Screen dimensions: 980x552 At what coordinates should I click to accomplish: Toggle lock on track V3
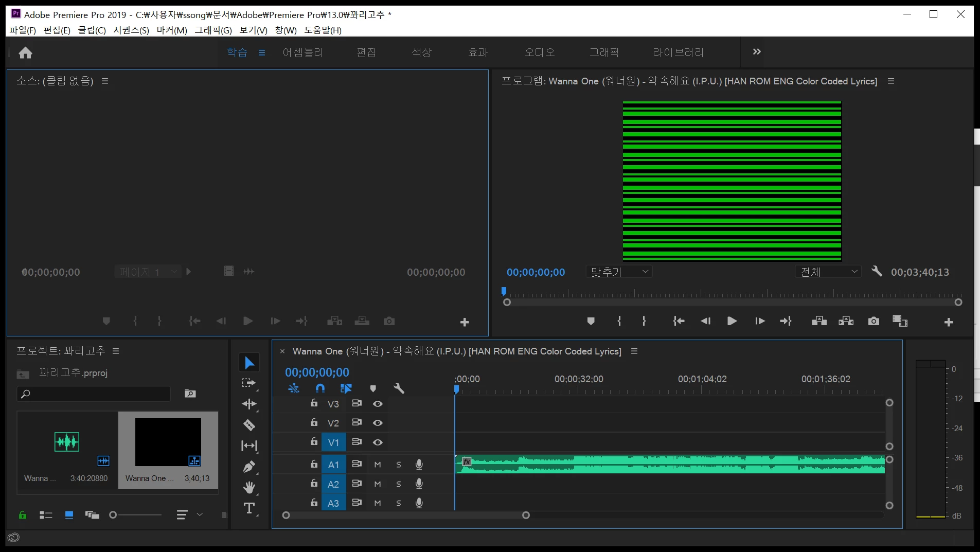click(x=314, y=403)
